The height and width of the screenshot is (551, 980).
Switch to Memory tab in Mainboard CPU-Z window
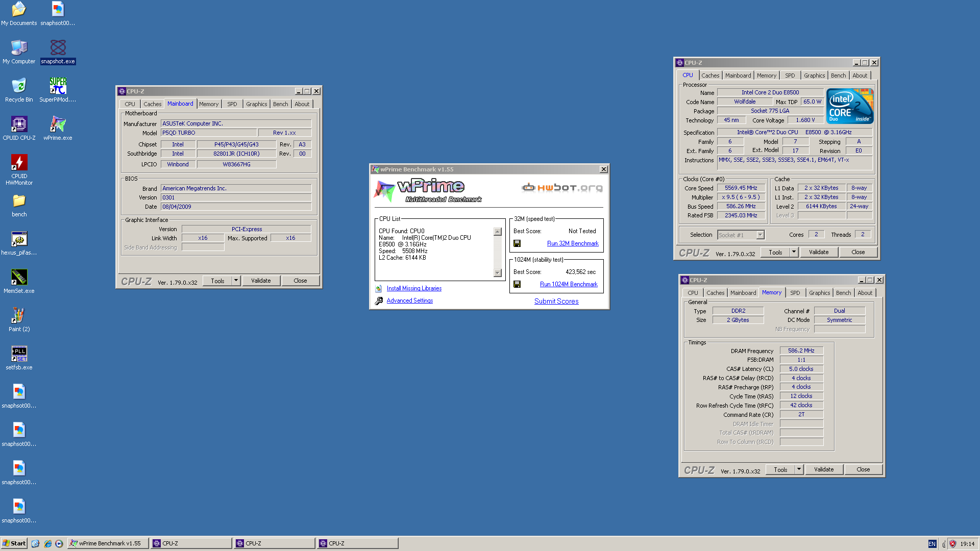click(209, 104)
